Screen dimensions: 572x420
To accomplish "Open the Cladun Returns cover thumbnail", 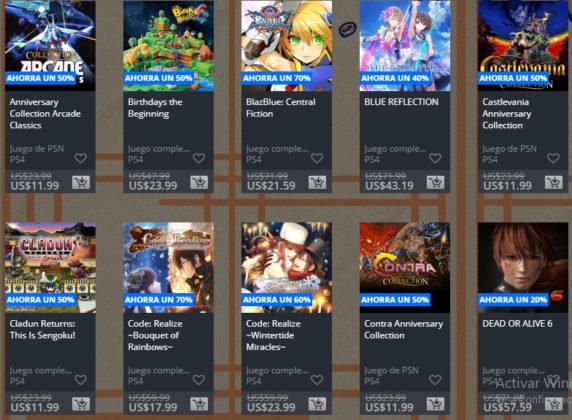I will coord(50,267).
